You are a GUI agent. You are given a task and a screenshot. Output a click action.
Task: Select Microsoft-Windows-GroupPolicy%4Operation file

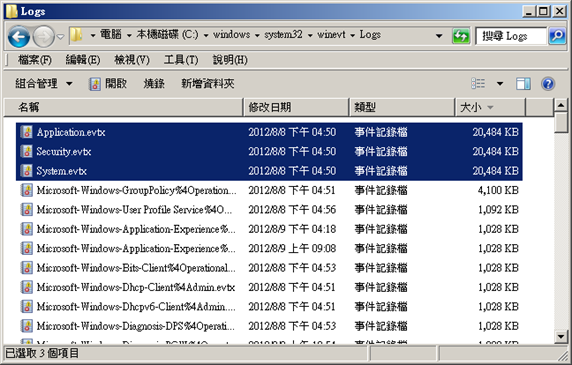[136, 190]
